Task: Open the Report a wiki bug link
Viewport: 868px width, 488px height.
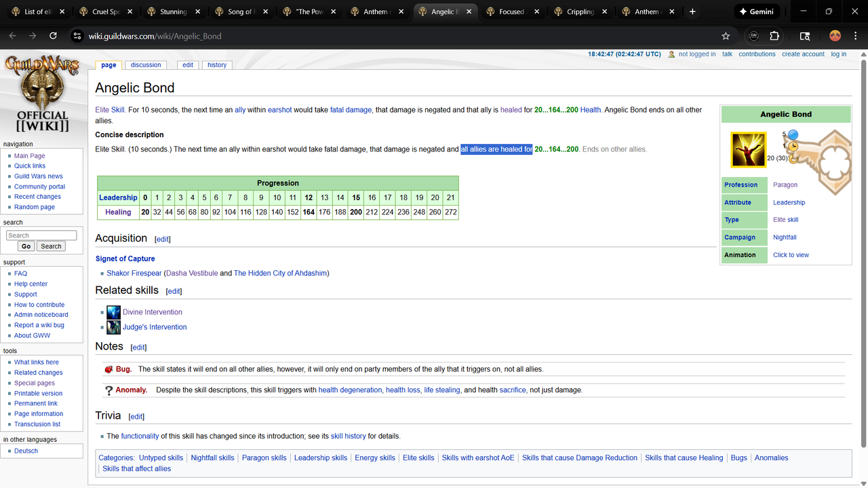Action: (39, 325)
